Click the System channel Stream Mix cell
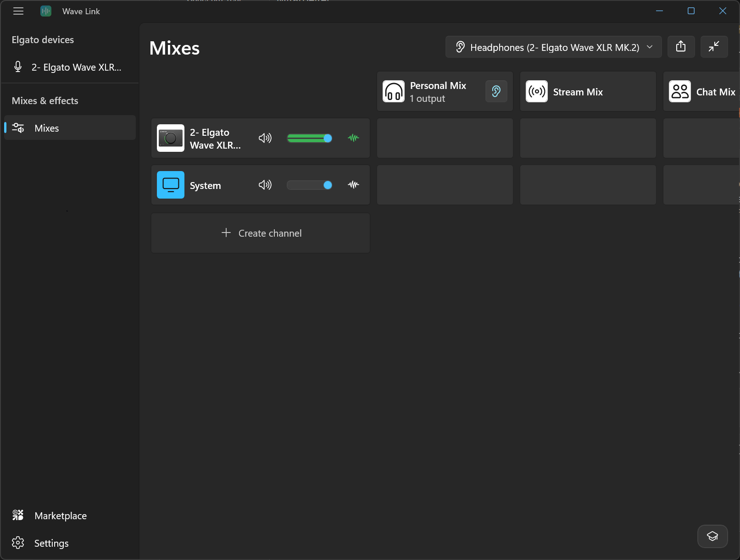Viewport: 740px width, 560px height. pyautogui.click(x=588, y=185)
